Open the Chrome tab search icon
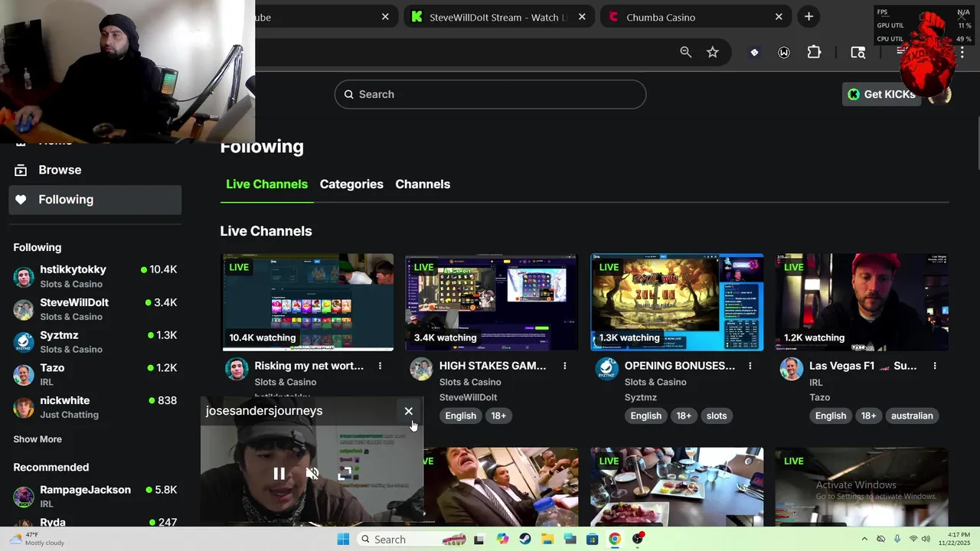Image resolution: width=980 pixels, height=551 pixels. pyautogui.click(x=857, y=52)
